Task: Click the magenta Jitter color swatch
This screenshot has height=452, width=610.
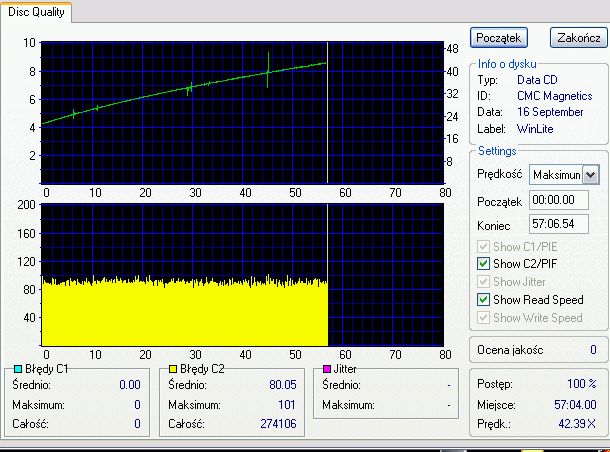Action: (327, 369)
